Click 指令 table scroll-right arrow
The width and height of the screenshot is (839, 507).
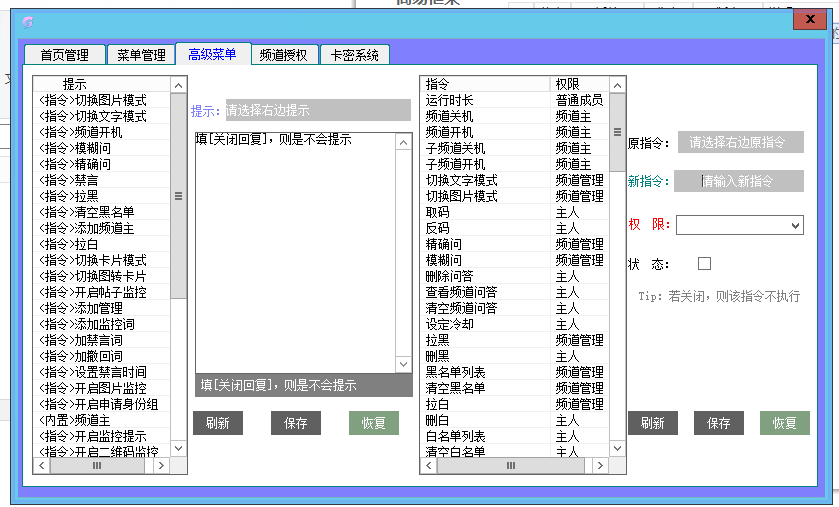pyautogui.click(x=600, y=465)
